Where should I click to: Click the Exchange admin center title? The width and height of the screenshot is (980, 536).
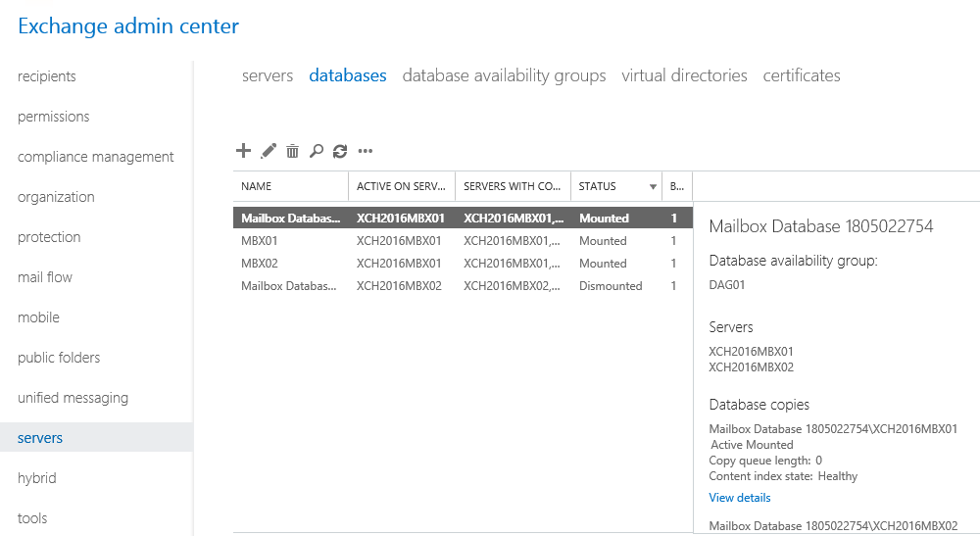tap(128, 26)
